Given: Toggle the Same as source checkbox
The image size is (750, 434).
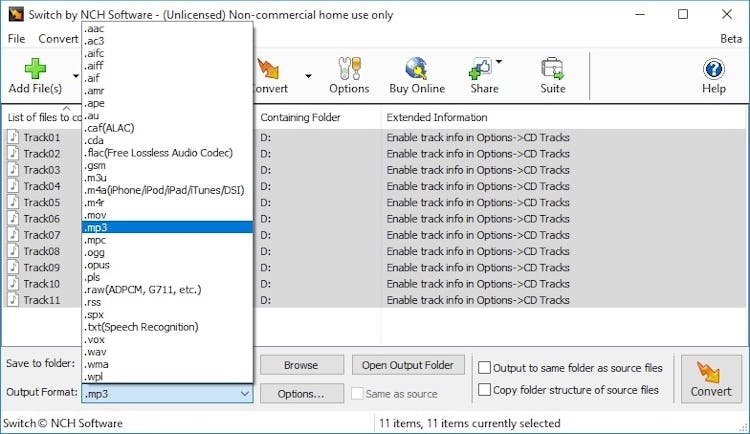Looking at the screenshot, I should coord(357,393).
